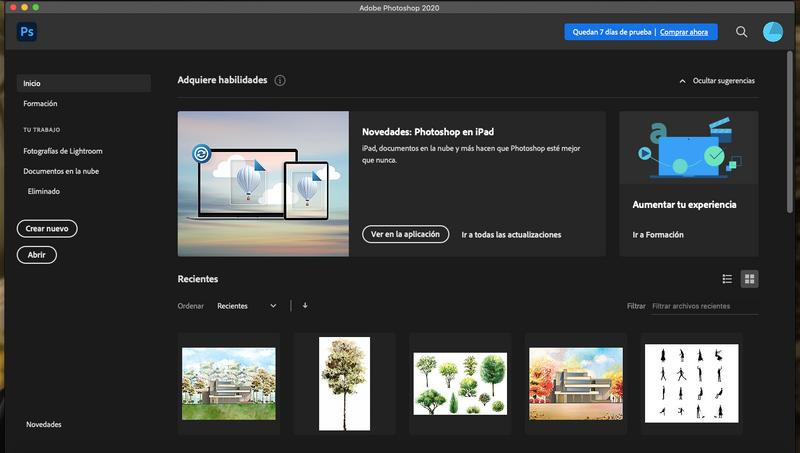Click info icon beside Adquiere habilidades
Screen dimensions: 800x453
point(280,80)
